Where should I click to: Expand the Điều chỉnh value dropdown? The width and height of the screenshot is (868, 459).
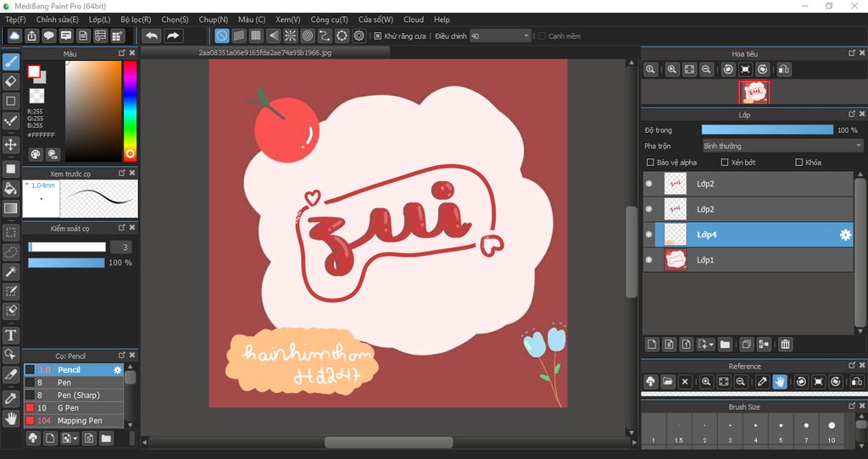[526, 36]
